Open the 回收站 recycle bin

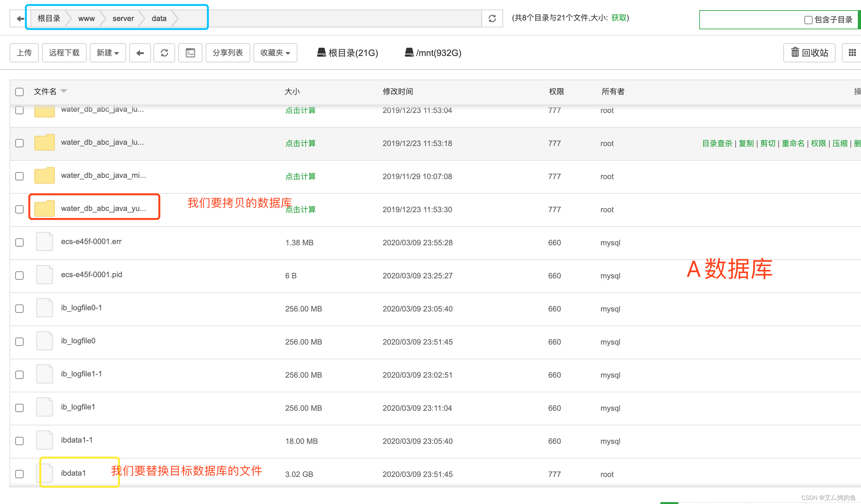point(809,52)
